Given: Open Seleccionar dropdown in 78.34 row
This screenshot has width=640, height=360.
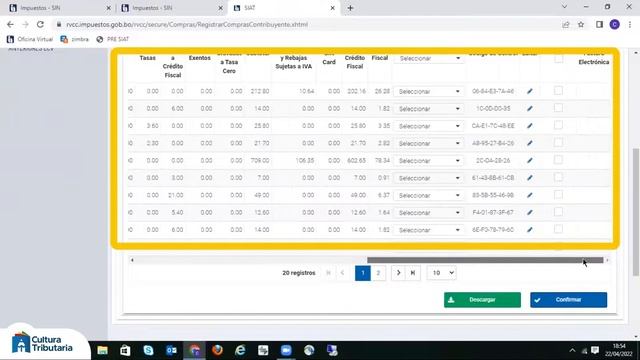Looking at the screenshot, I should 429,161.
